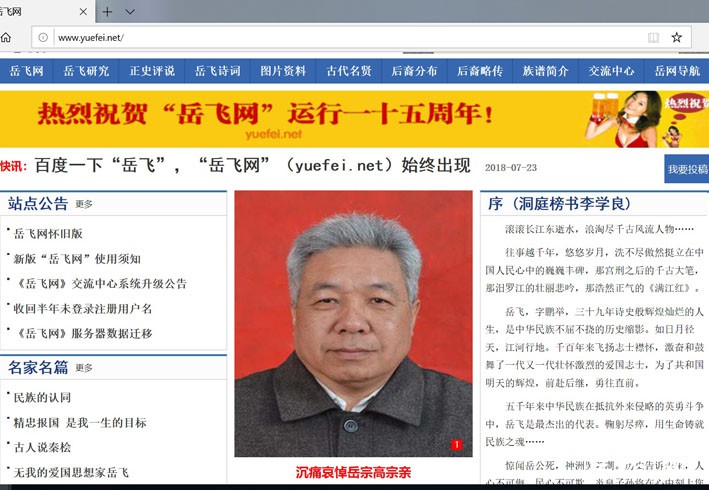Open the 岳飞网 nav menu item
Image resolution: width=709 pixels, height=490 pixels.
click(x=27, y=71)
